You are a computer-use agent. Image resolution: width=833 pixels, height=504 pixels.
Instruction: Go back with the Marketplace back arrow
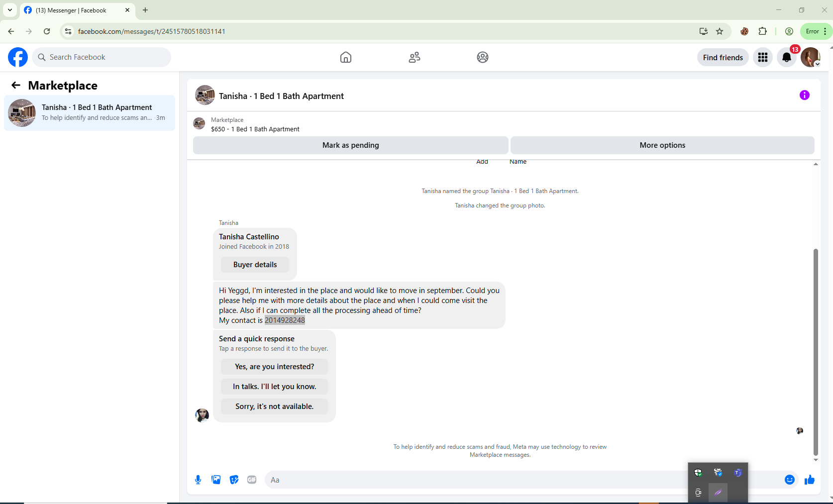click(x=16, y=86)
